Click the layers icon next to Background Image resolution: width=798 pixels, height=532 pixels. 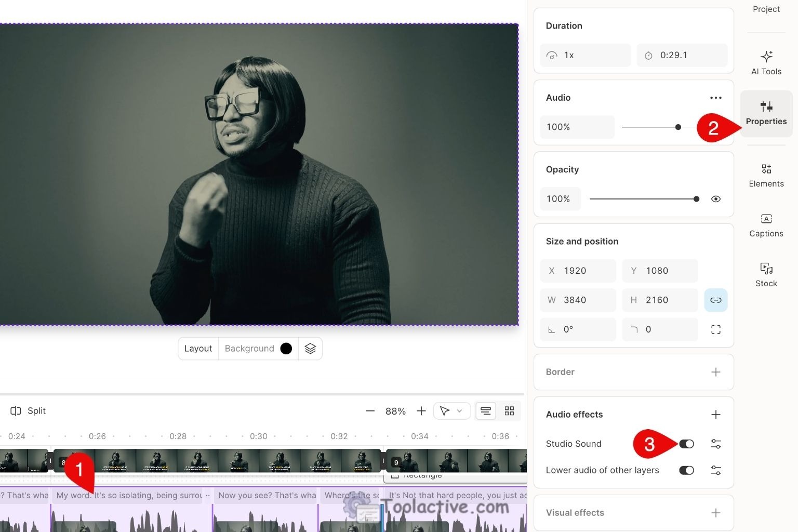pyautogui.click(x=310, y=348)
